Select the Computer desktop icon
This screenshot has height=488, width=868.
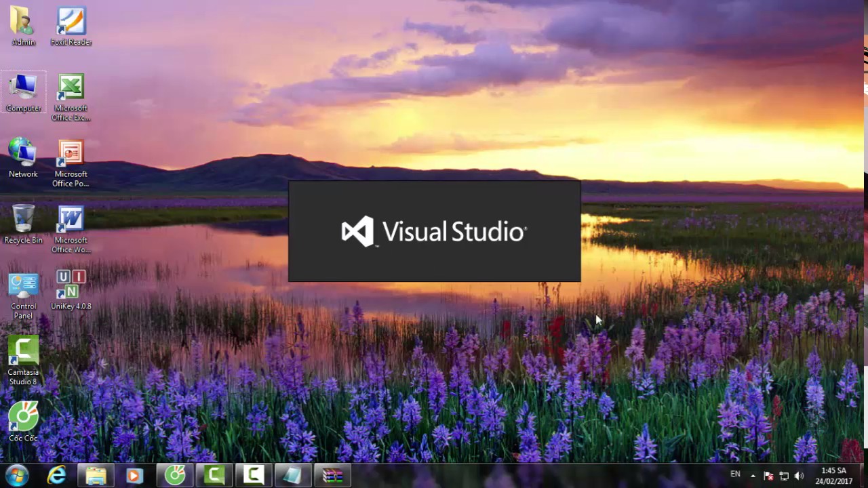tap(23, 92)
